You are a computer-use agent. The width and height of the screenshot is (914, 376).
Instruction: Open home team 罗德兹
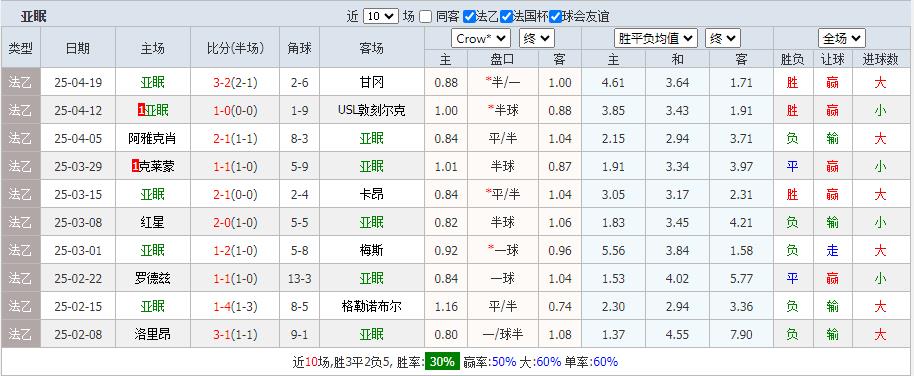click(153, 279)
